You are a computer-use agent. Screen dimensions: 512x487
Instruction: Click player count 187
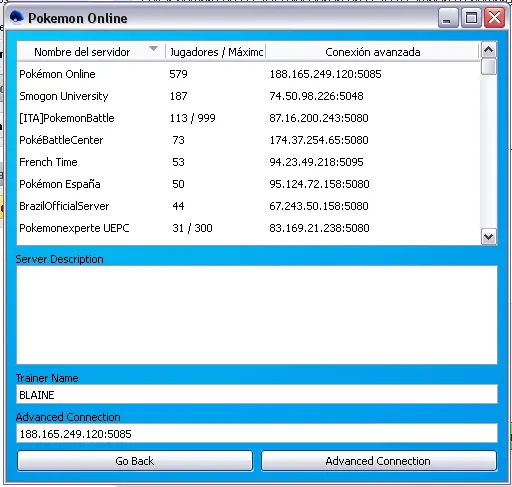click(178, 96)
